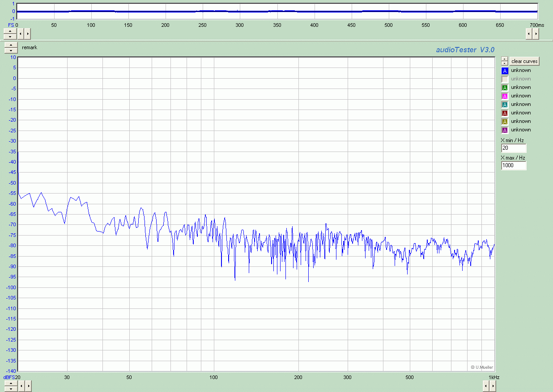Toggle the green curve A button
The image size is (553, 392).
[x=505, y=88]
